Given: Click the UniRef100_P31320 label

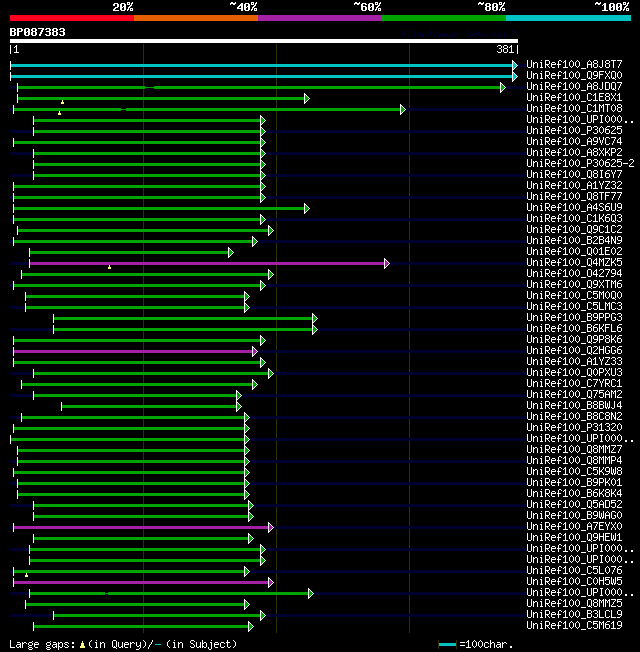Looking at the screenshot, I should (x=574, y=427).
